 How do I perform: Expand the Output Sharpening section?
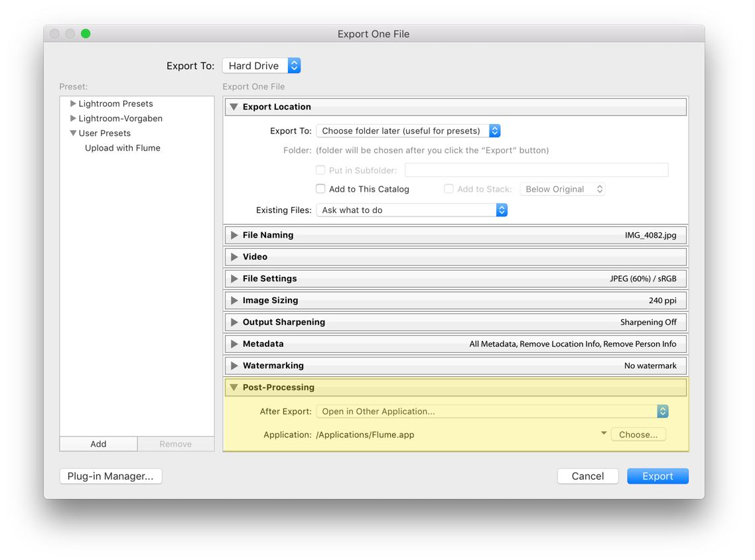(x=234, y=322)
